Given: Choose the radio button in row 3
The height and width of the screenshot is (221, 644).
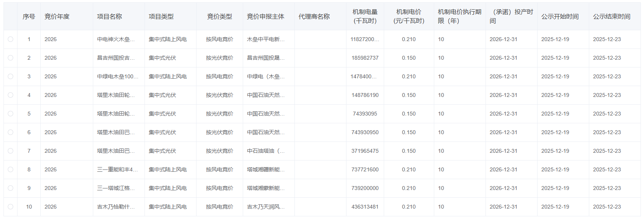Looking at the screenshot, I should 10,76.
